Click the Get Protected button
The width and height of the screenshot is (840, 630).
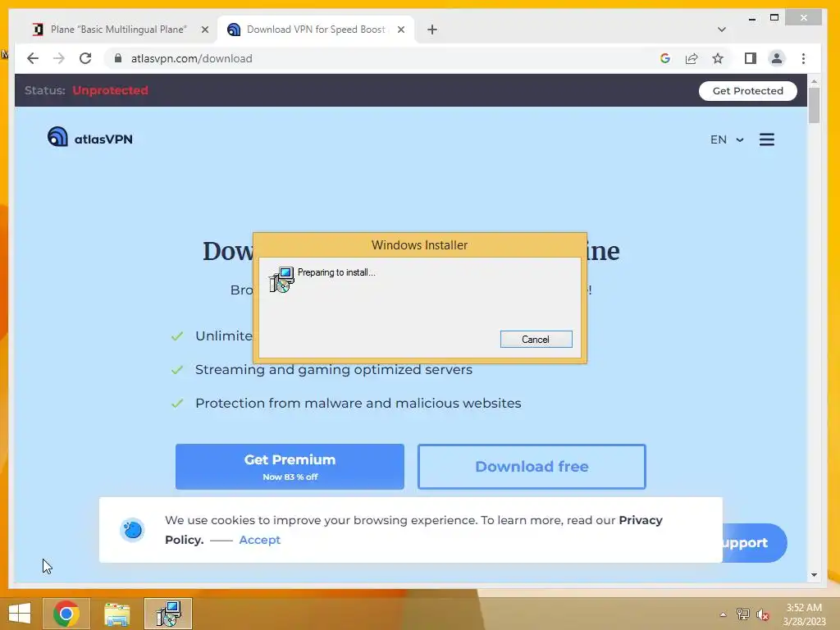[748, 91]
